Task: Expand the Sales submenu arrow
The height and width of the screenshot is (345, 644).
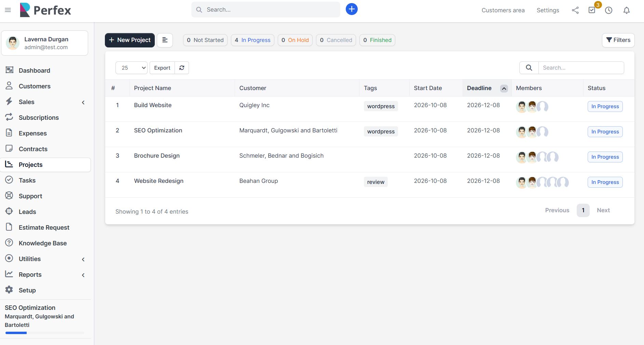Action: pyautogui.click(x=83, y=102)
